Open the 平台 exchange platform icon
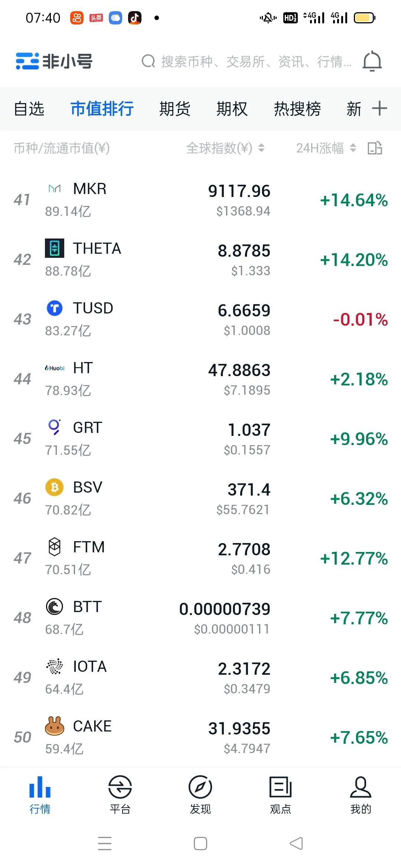401x868 pixels. pyautogui.click(x=120, y=787)
